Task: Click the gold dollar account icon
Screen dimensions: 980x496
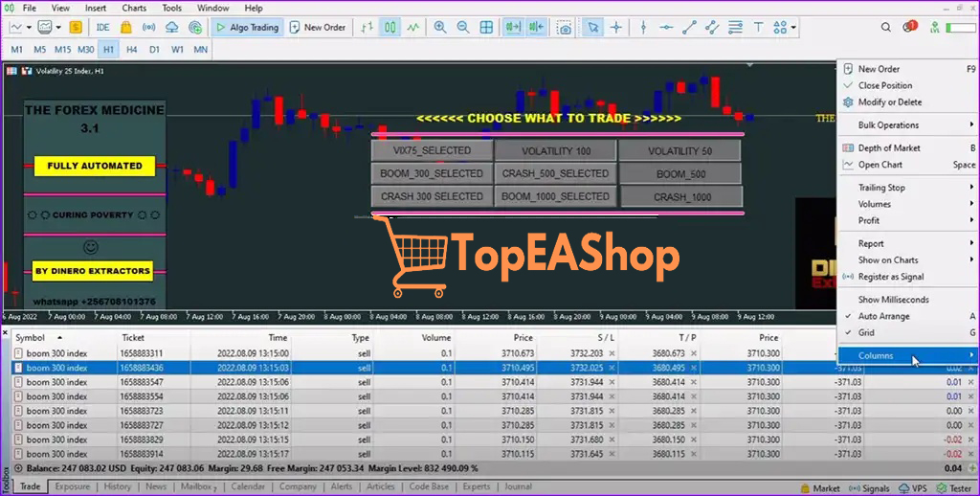Action: click(x=76, y=28)
